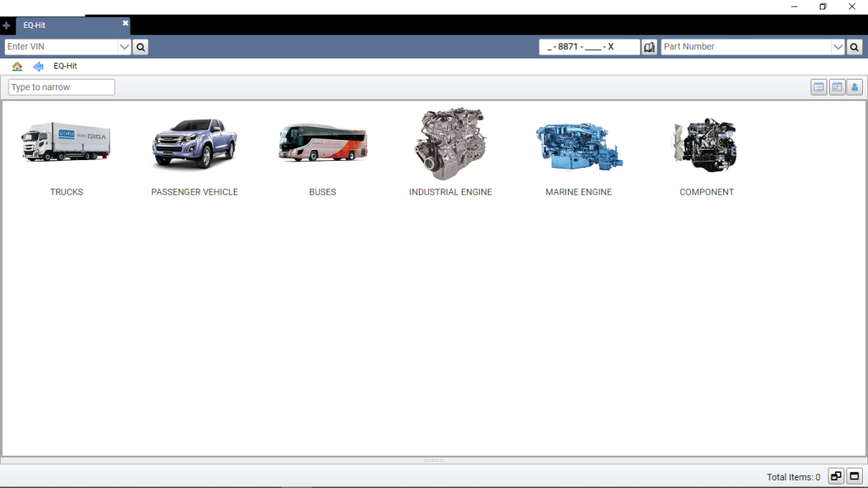This screenshot has width=868, height=488.
Task: Open the catalog book icon beside model field
Action: tap(649, 47)
